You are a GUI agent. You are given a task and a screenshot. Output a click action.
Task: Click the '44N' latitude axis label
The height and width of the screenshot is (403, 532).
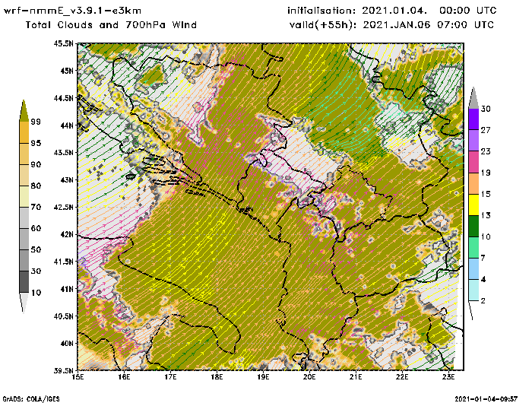(x=67, y=125)
